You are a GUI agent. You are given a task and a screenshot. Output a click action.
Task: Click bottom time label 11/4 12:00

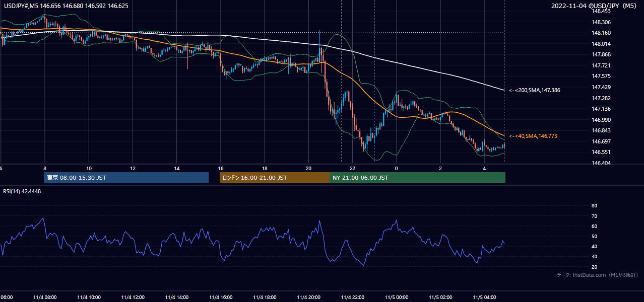(133, 297)
